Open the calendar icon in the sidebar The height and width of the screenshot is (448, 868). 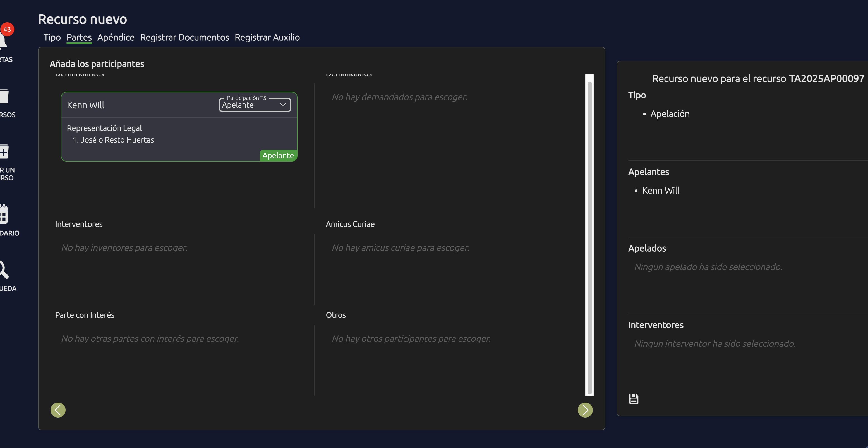(4, 215)
